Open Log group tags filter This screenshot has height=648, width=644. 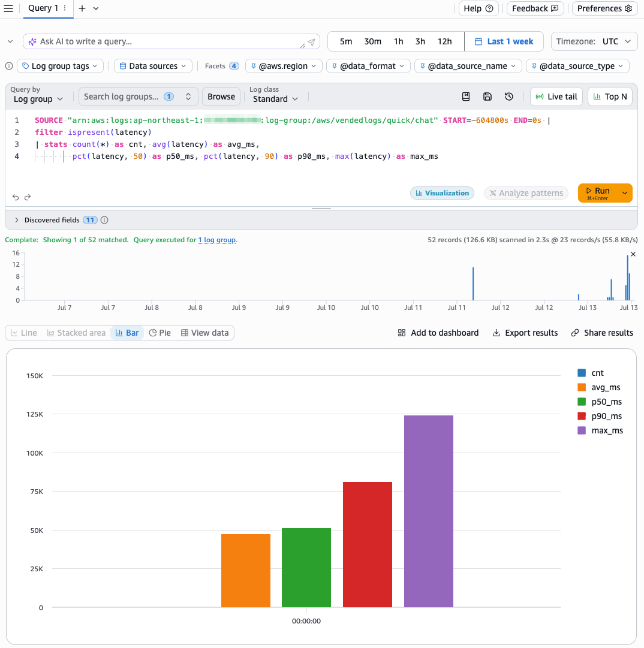[x=61, y=66]
